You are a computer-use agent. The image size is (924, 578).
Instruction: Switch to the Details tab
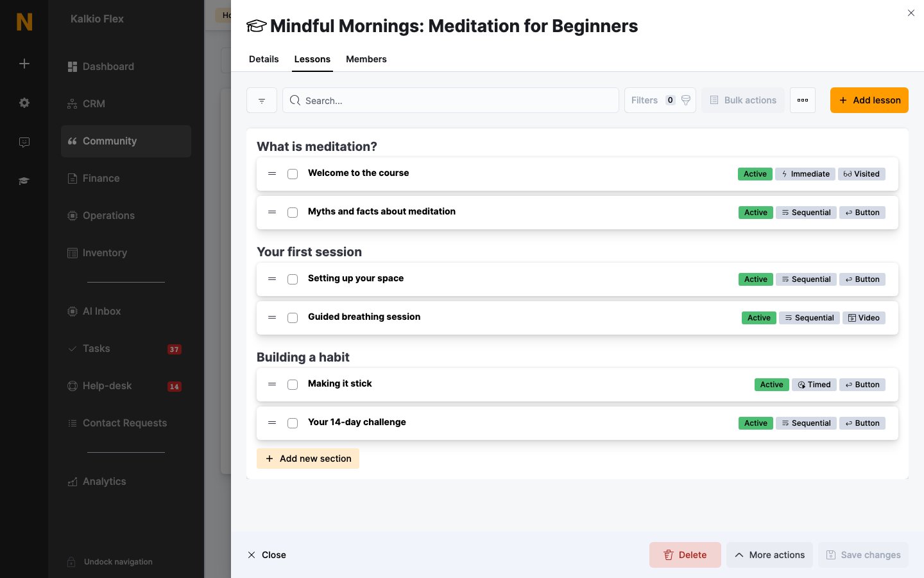[x=264, y=59]
